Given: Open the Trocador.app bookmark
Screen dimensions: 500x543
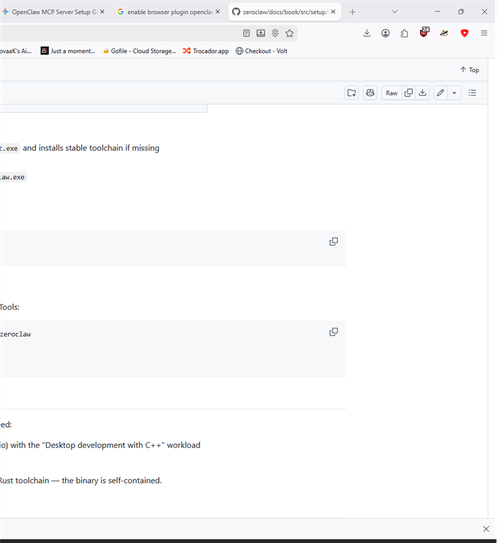Looking at the screenshot, I should pyautogui.click(x=206, y=51).
